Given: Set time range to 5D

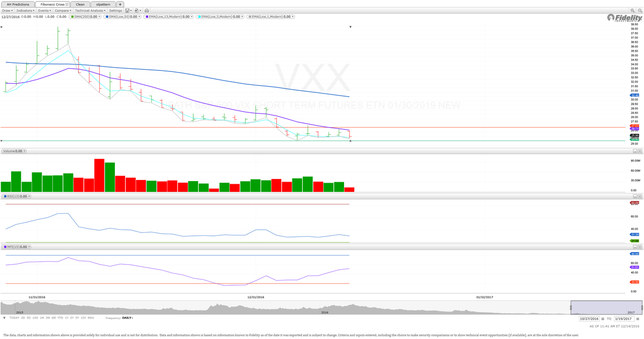Looking at the screenshot, I should (x=28, y=318).
